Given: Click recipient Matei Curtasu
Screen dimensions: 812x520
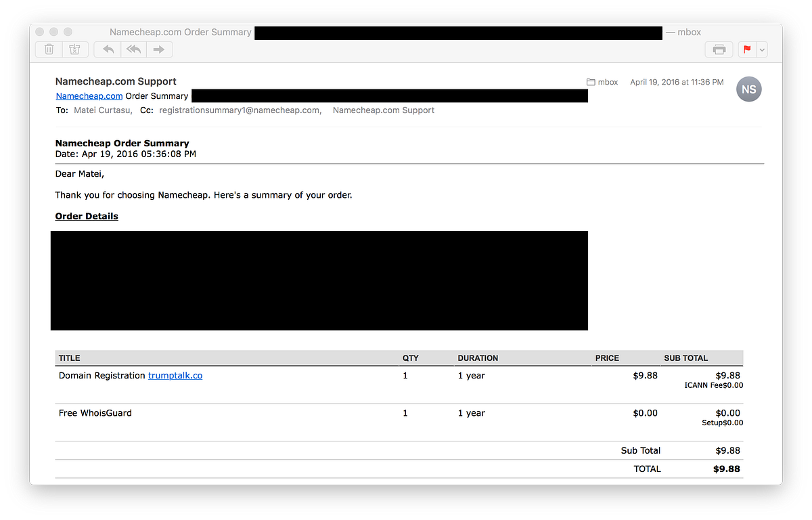Looking at the screenshot, I should [x=101, y=110].
